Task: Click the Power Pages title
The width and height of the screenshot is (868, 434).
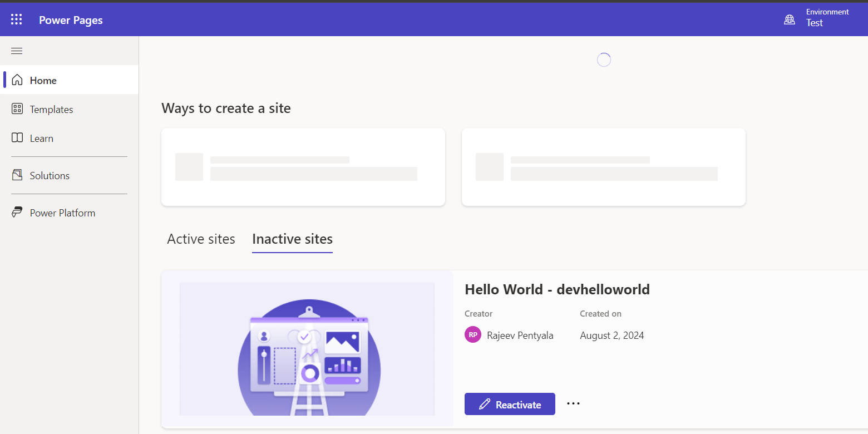Action: pyautogui.click(x=71, y=20)
